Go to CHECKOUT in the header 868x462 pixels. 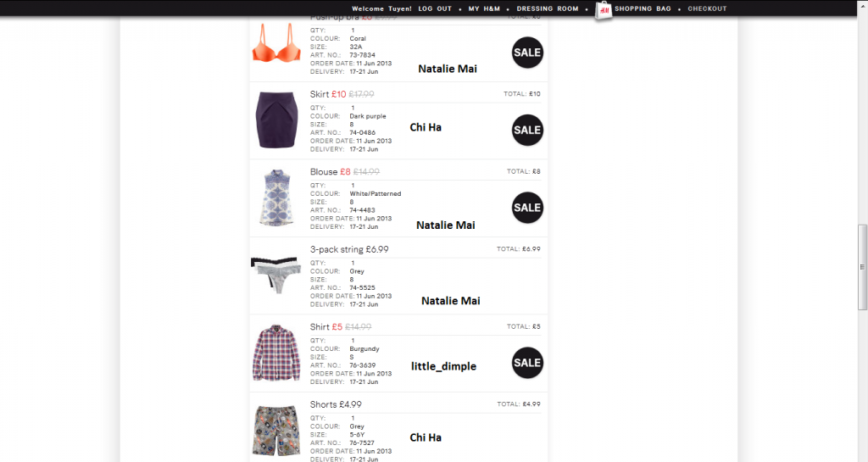[707, 8]
